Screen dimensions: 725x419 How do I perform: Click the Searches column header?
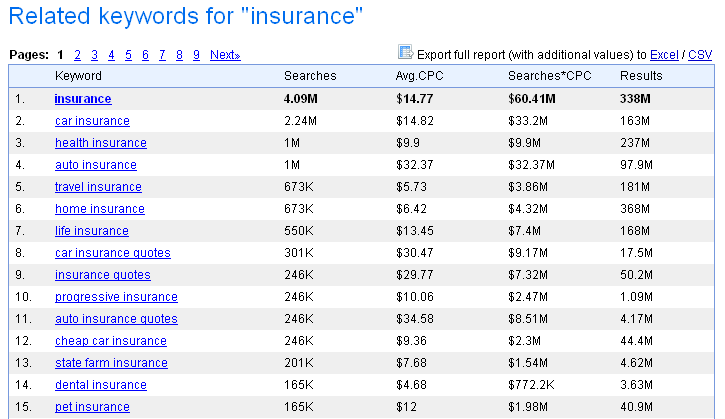(310, 76)
